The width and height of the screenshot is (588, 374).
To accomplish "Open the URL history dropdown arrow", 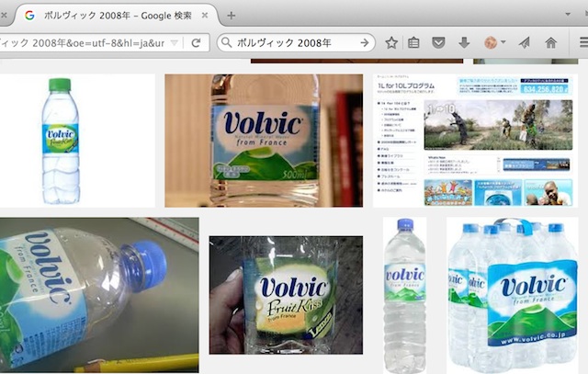I will point(174,43).
